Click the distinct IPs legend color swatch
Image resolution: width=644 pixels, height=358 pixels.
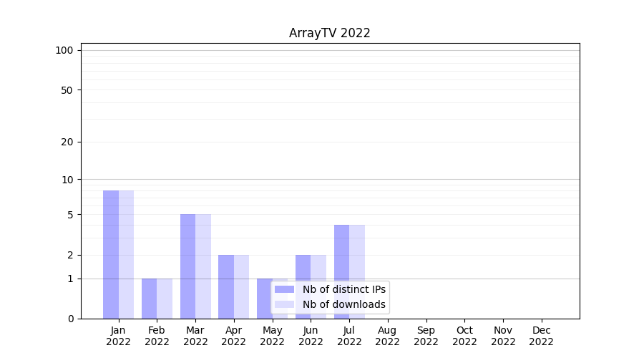pyautogui.click(x=284, y=289)
